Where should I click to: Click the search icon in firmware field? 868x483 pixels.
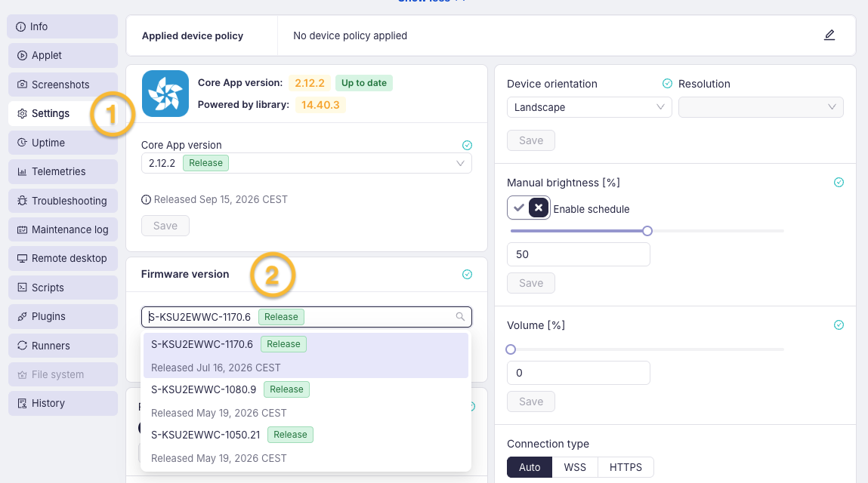tap(460, 316)
